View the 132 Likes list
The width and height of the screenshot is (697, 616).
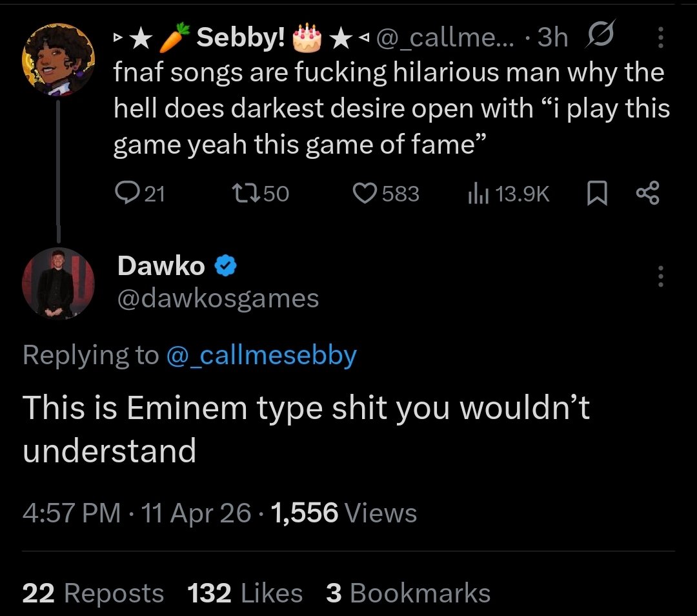pyautogui.click(x=245, y=593)
